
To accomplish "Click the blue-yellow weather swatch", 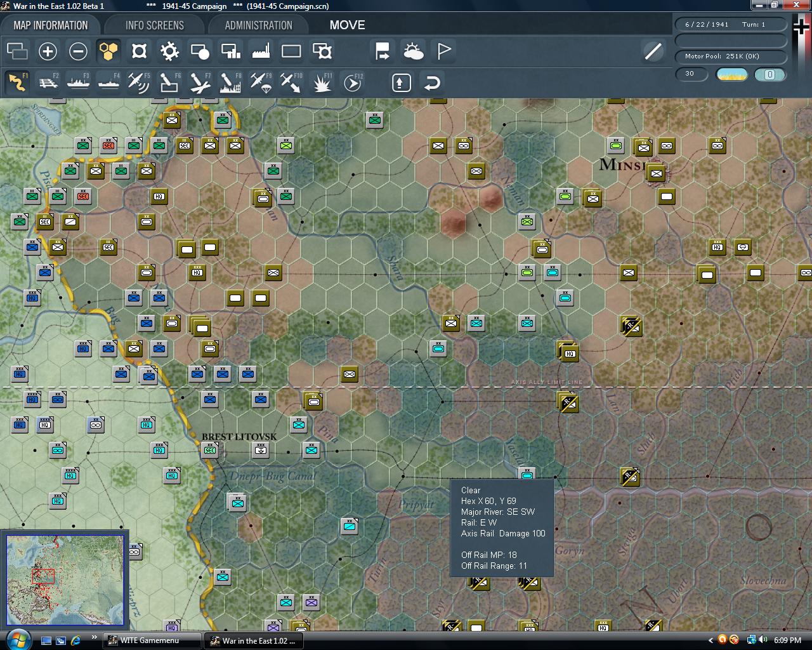I will tap(732, 74).
